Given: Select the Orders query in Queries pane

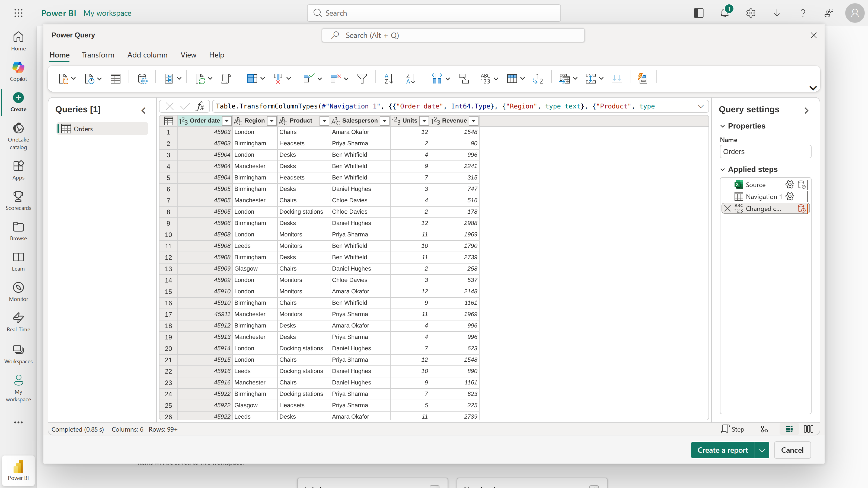Looking at the screenshot, I should (103, 129).
